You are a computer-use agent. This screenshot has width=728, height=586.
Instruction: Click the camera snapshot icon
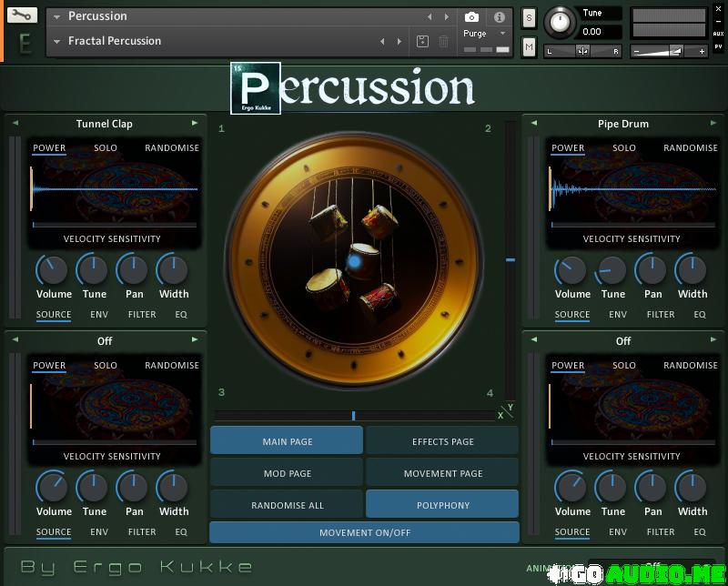pos(471,17)
